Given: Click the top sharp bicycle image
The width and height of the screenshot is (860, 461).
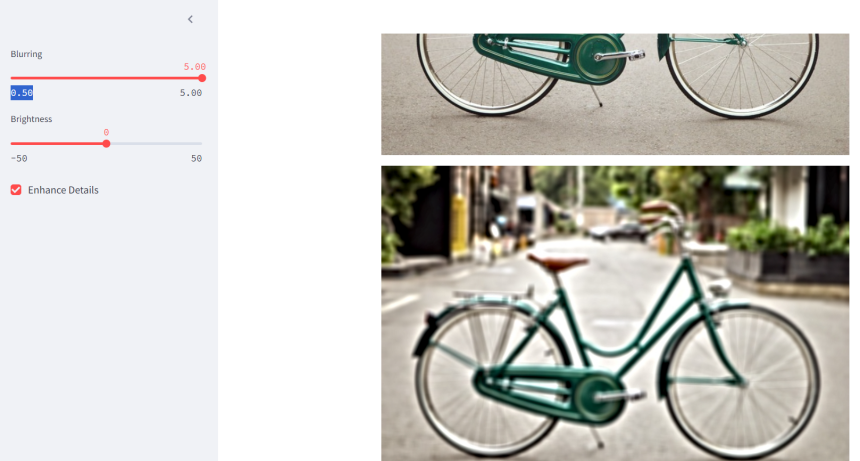Looking at the screenshot, I should [x=615, y=94].
